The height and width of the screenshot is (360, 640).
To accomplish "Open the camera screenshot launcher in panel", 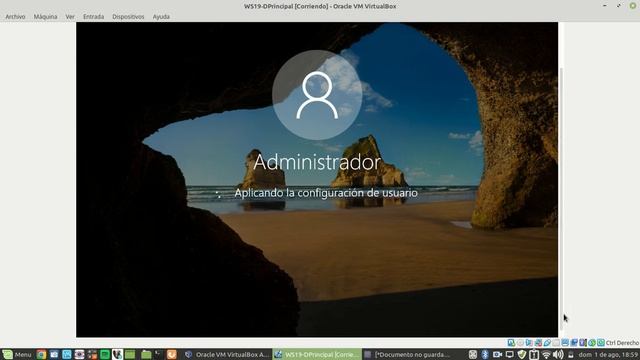I will pyautogui.click(x=54, y=354).
